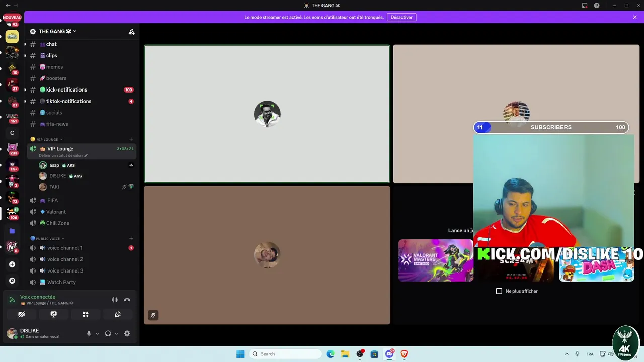Open Discover servers compass icon
Viewport: 644px width, 362px height.
pyautogui.click(x=12, y=281)
